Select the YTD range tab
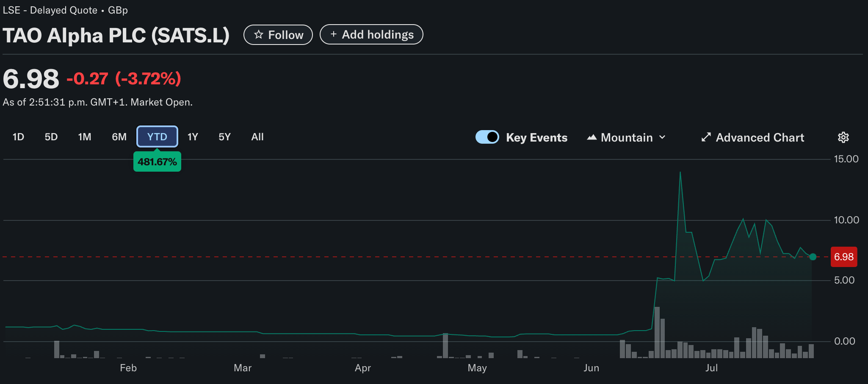Viewport: 868px width, 384px height. pos(157,137)
